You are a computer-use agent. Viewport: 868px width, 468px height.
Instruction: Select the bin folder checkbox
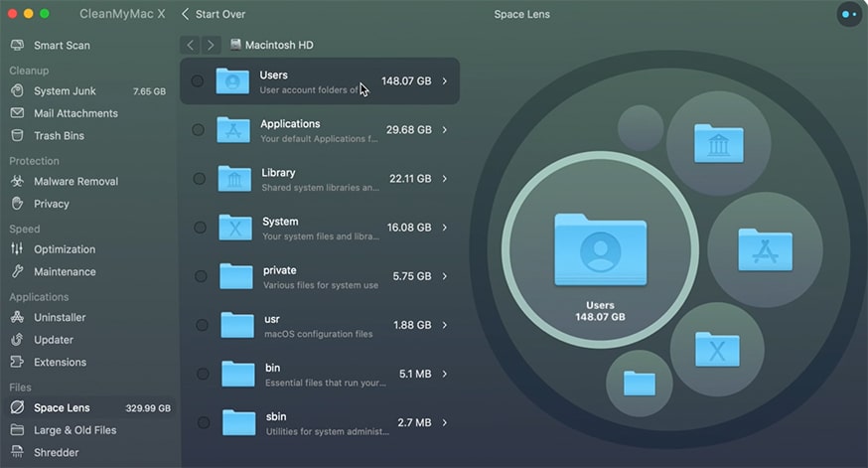pos(203,374)
